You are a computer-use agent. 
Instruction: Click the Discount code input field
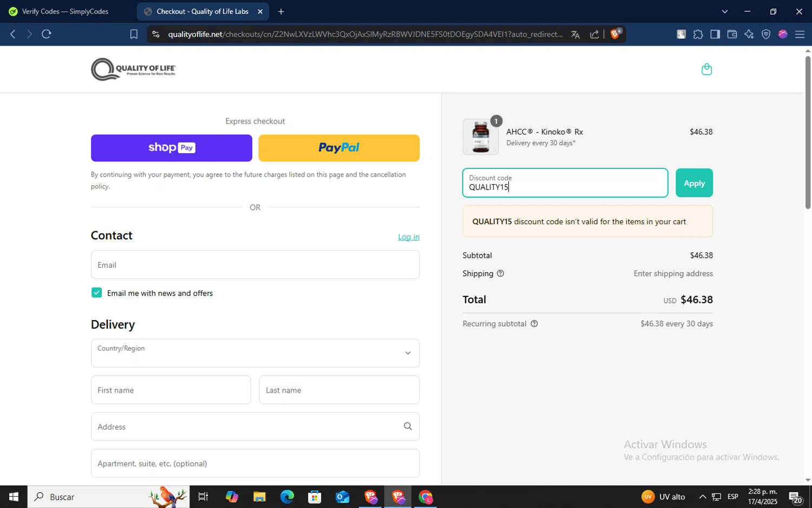coord(565,183)
